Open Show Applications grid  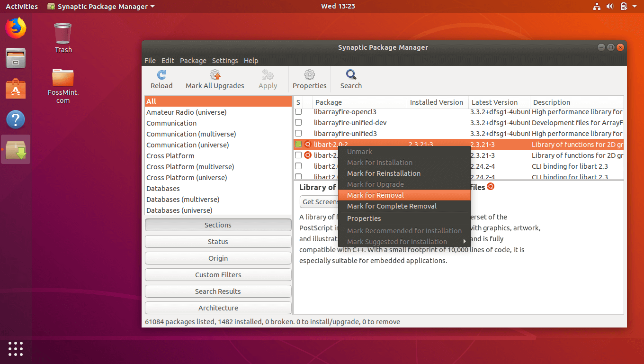point(16,348)
